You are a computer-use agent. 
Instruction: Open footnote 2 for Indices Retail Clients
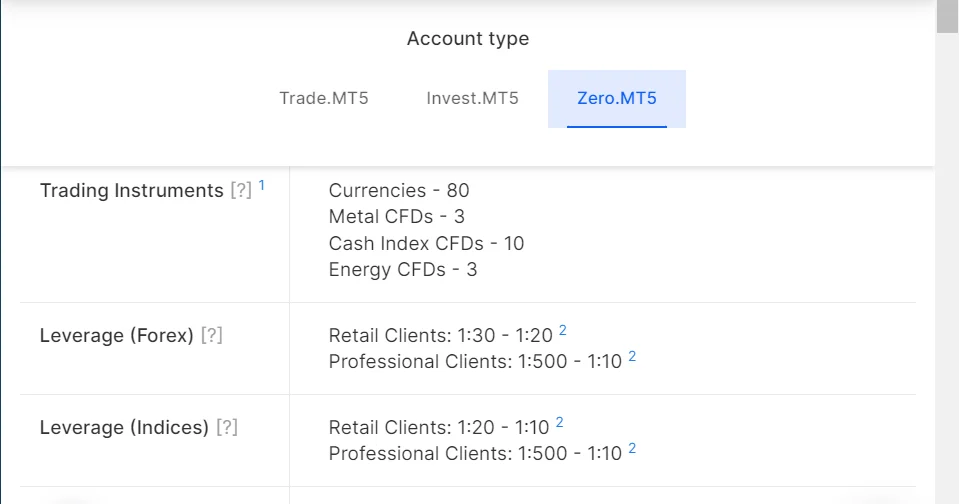559,423
